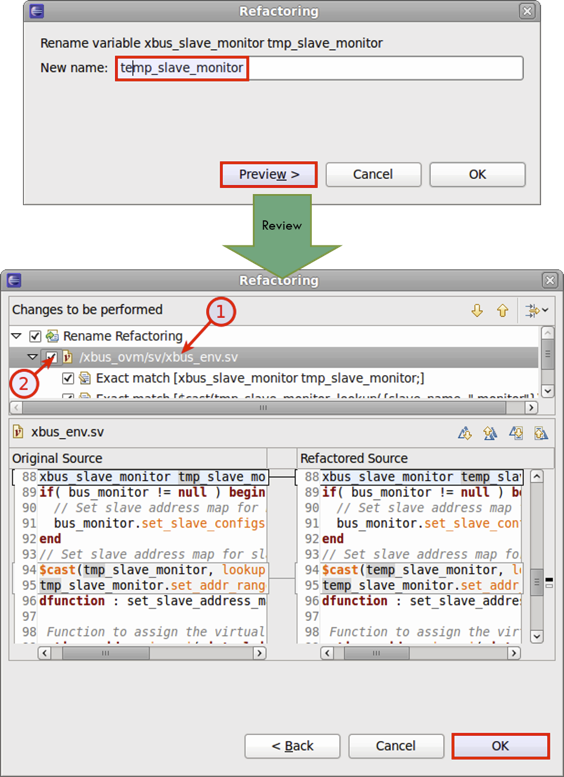Image resolution: width=564 pixels, height=777 pixels.
Task: Click xbus_env.sv file icon in compare header
Action: (x=18, y=432)
